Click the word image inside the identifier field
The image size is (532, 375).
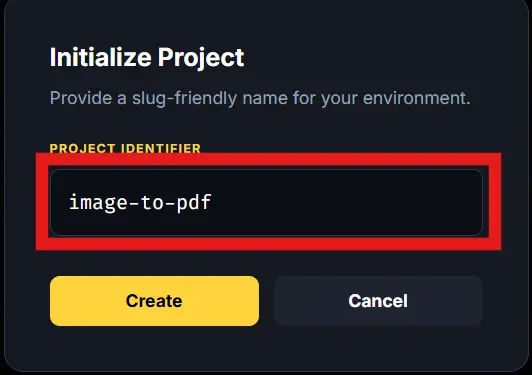point(98,203)
